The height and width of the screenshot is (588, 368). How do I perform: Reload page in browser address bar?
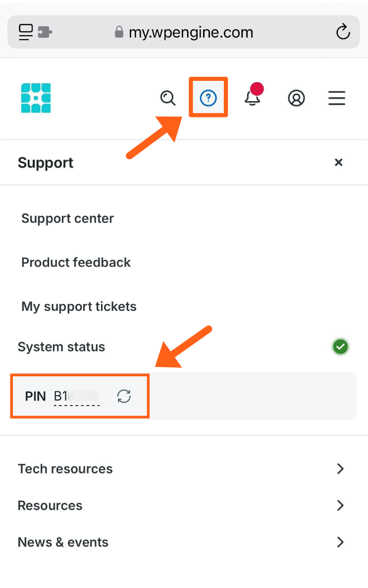[343, 33]
